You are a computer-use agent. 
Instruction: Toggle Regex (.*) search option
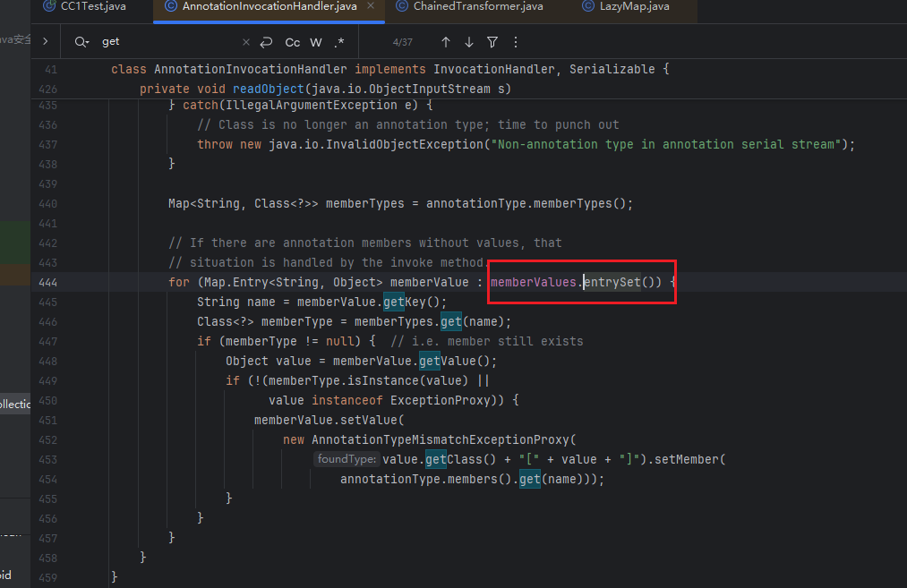coord(339,42)
